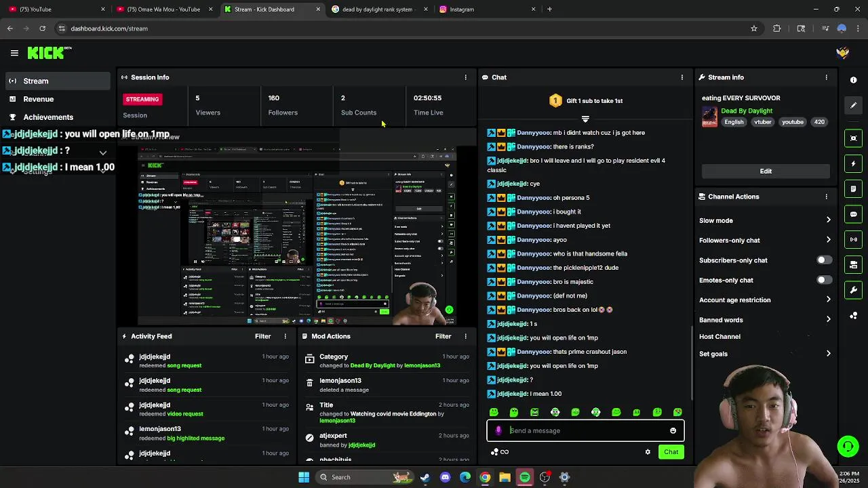Toggle the broadcast signal widget icon in sidebar
The width and height of the screenshot is (868, 488).
click(x=853, y=239)
